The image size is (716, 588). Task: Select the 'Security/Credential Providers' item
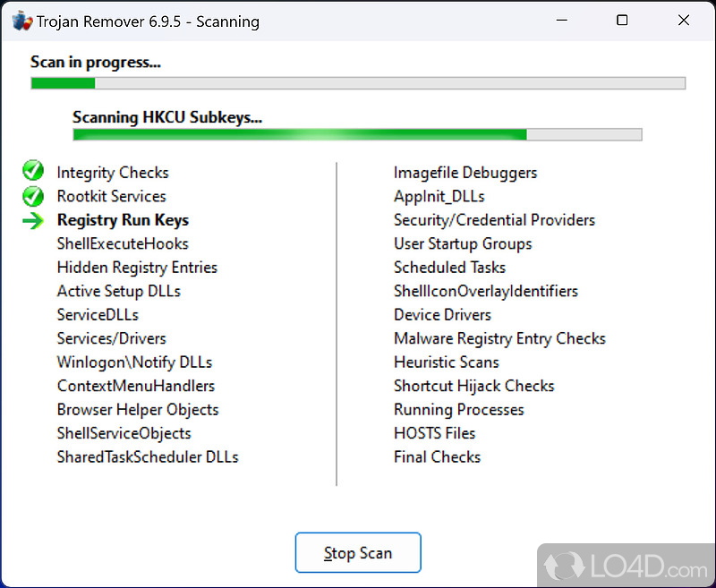[x=495, y=220]
